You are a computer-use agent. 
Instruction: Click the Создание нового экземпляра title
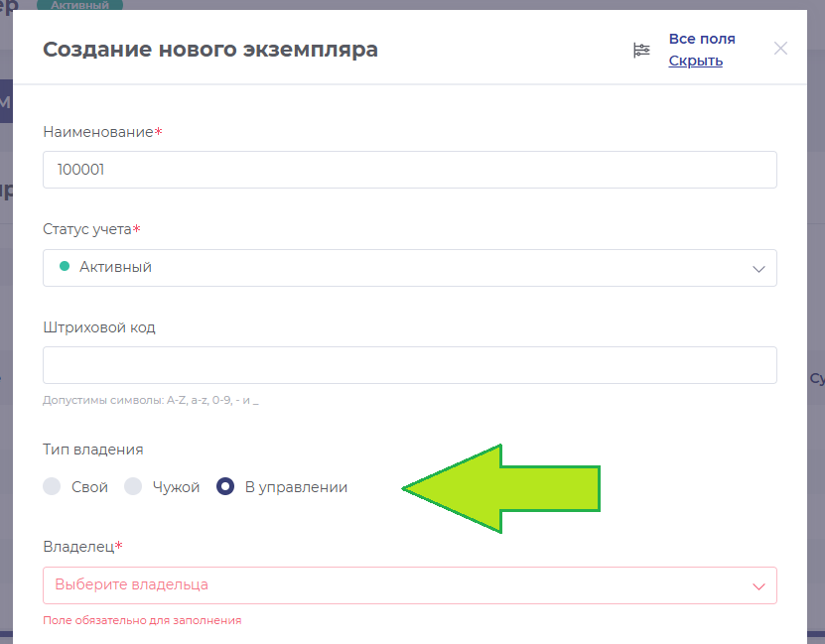[x=210, y=49]
